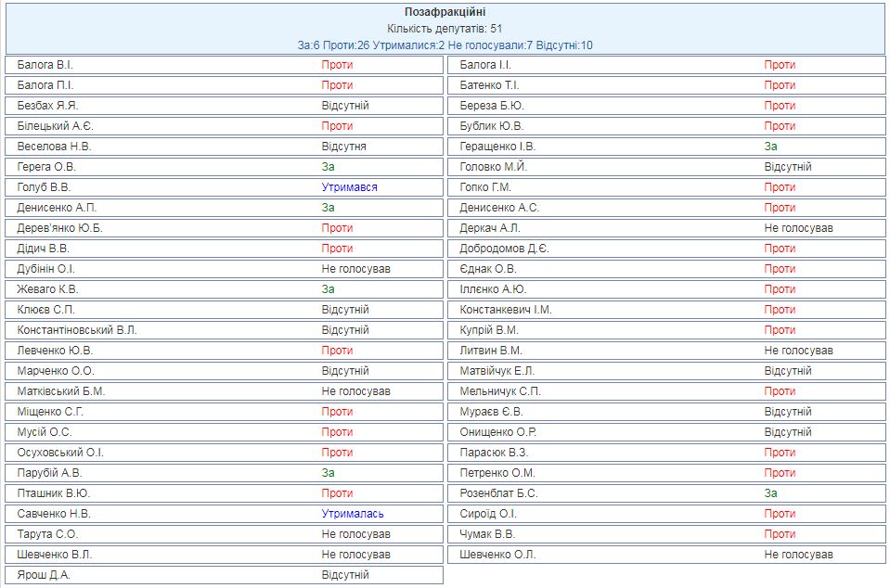Screen dimensions: 890x588
Task: Click 'Проти' vote beside Чумак В.В.
Action: 780,534
